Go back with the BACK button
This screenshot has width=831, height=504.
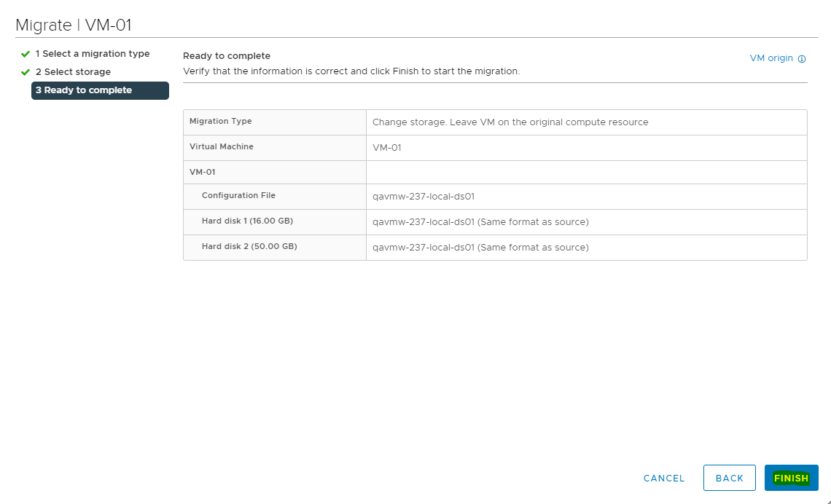(729, 478)
